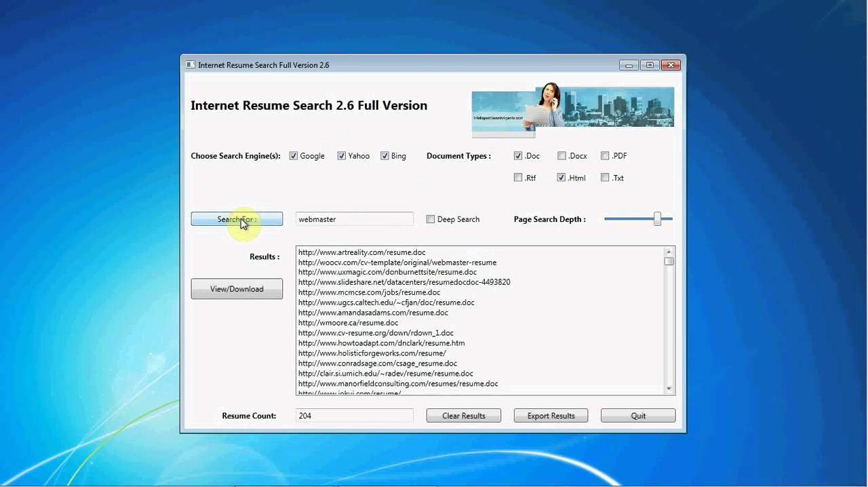Maximize the Internet Resume Search window
Screen dimensions: 868x487
tap(650, 65)
